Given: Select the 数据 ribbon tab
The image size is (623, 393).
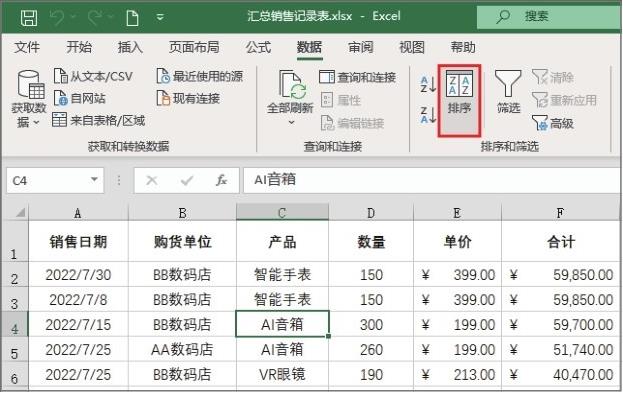Looking at the screenshot, I should 309,47.
